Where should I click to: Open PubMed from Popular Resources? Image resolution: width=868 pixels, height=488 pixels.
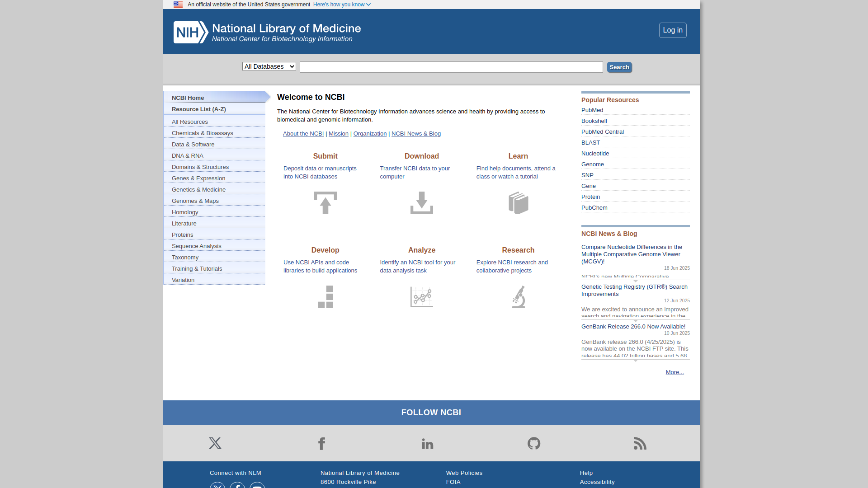[592, 110]
